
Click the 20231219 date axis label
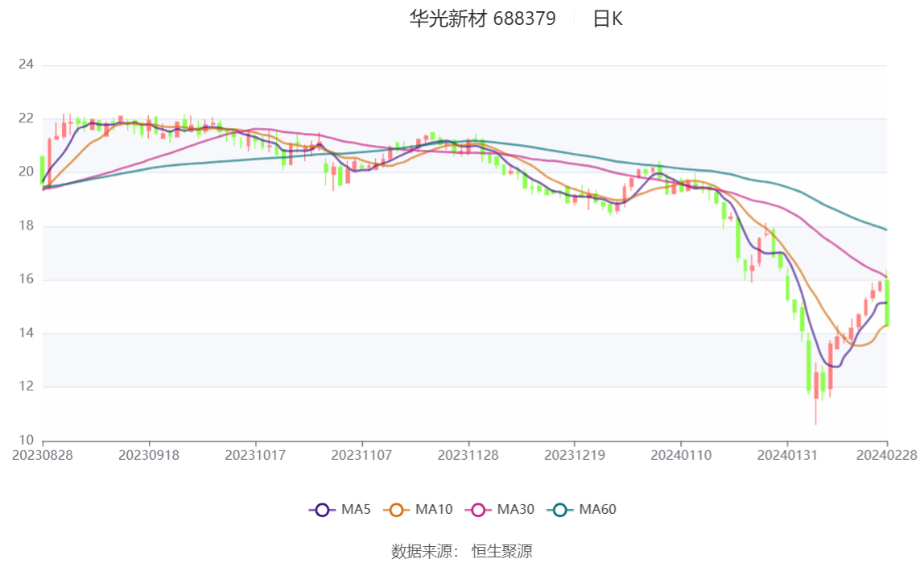(x=575, y=456)
